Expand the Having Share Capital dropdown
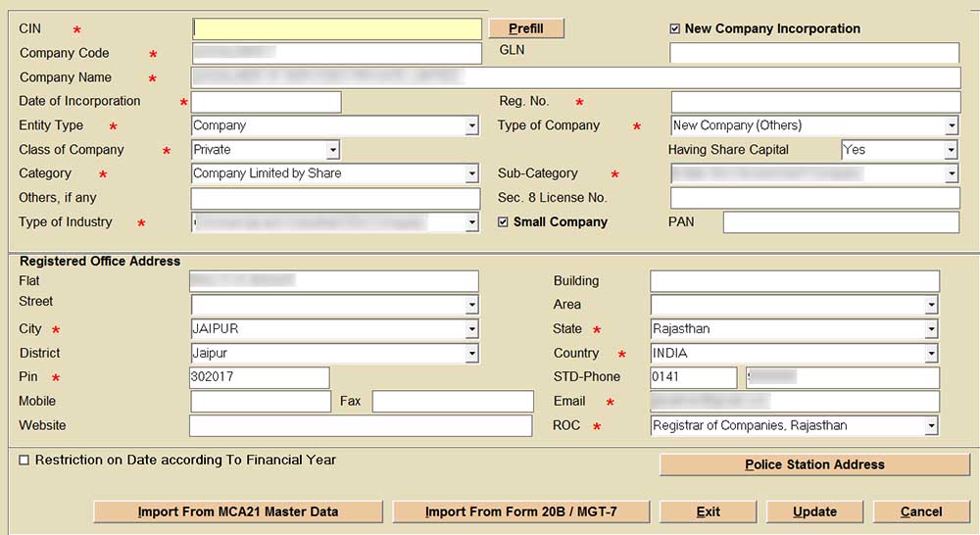Screen dimensions: 980x535 (951, 150)
